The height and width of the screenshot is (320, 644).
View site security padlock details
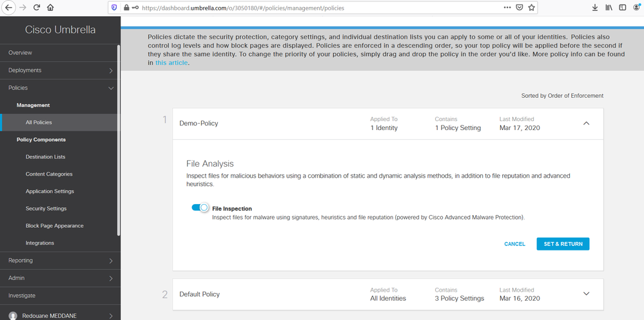pos(126,7)
